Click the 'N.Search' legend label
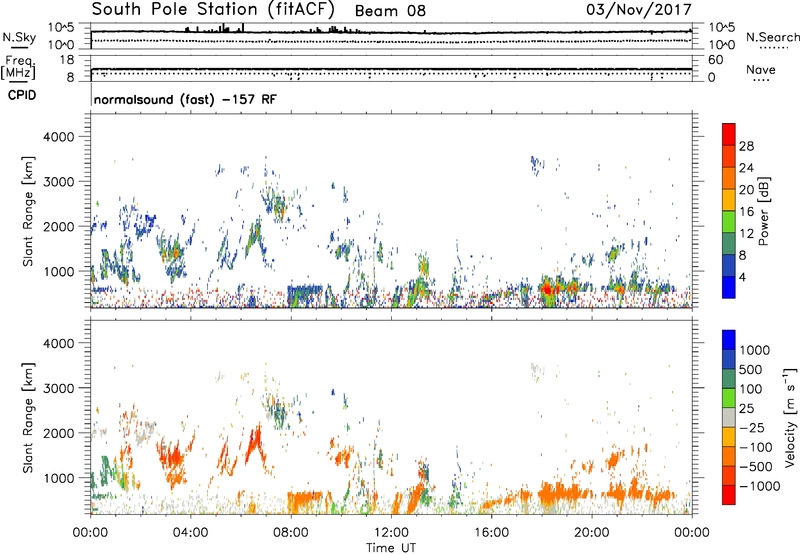The image size is (800, 554). coord(772,37)
